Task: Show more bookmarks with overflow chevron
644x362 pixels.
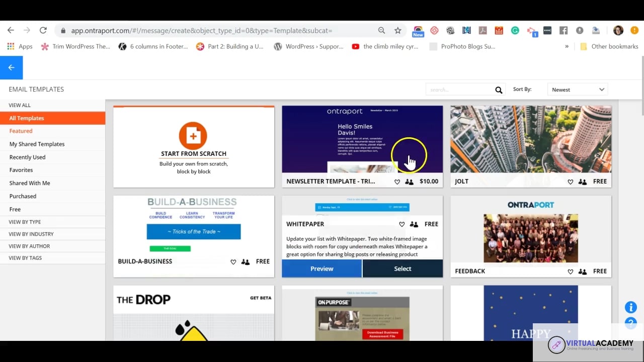Action: (567, 46)
